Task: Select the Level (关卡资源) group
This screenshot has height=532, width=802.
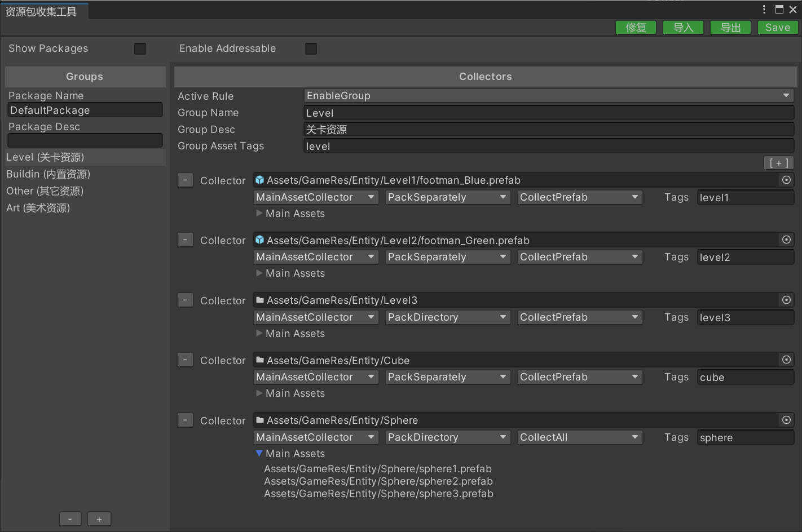Action: [85, 157]
